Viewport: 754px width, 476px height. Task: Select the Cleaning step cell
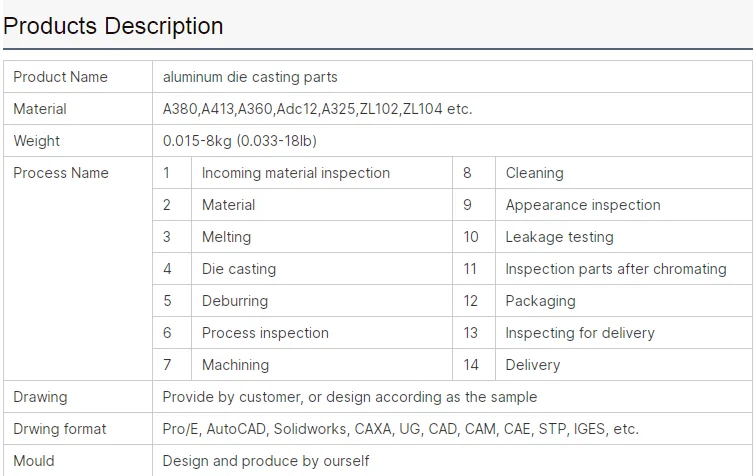[534, 173]
